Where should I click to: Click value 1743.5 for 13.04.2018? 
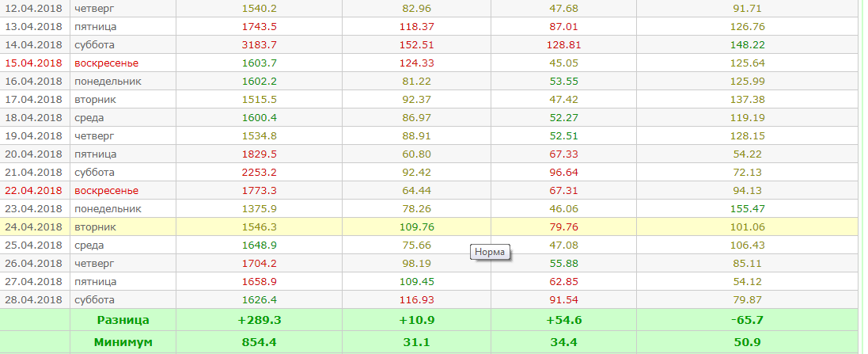click(260, 27)
